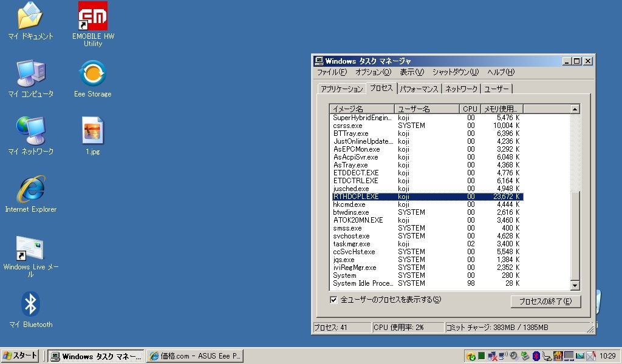Click the orange square tray icon
The width and height of the screenshot is (622, 364).
click(558, 356)
